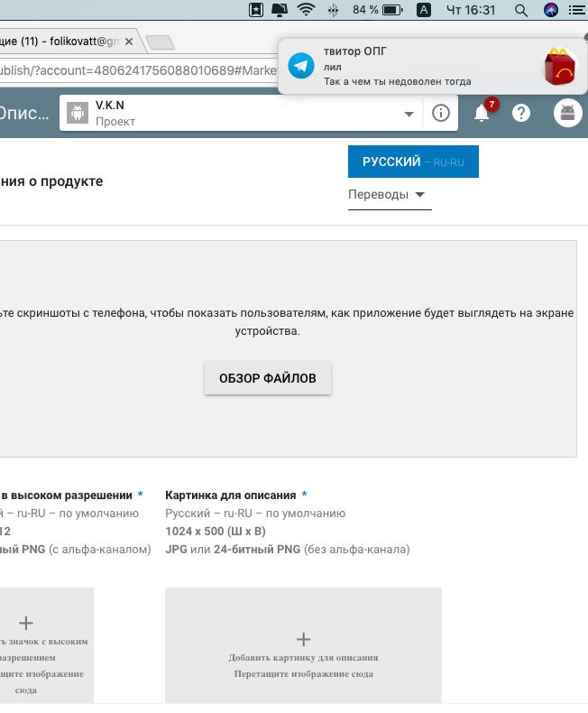Screen dimensions: 588x713
Task: Open a new browser tab
Action: click(160, 42)
